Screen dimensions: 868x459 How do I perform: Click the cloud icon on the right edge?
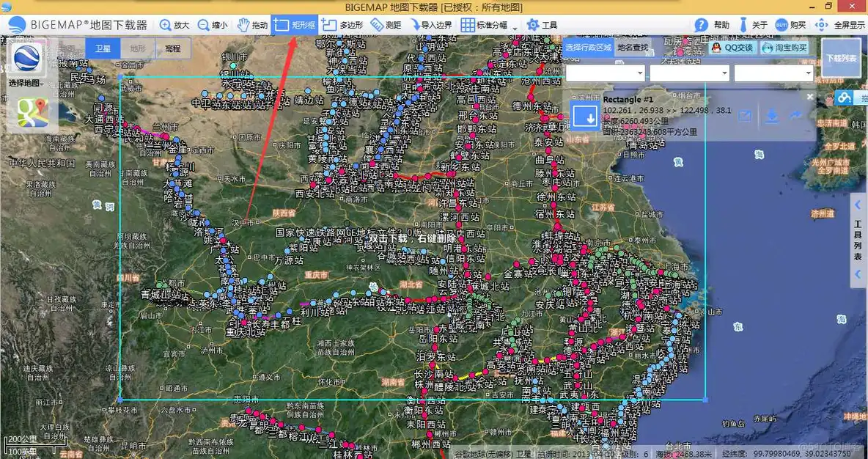tap(844, 98)
